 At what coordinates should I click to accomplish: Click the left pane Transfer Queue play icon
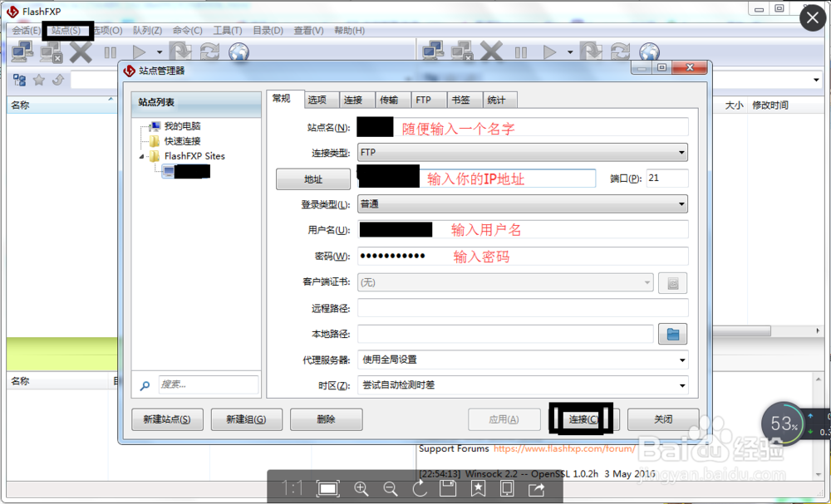(x=139, y=52)
